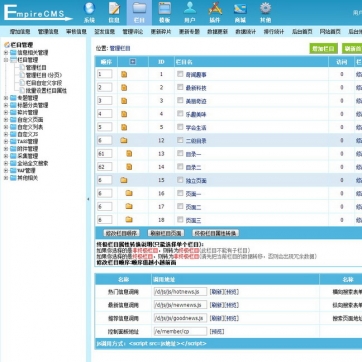Click the /d/js/js/goodnews.js address field

(180, 318)
